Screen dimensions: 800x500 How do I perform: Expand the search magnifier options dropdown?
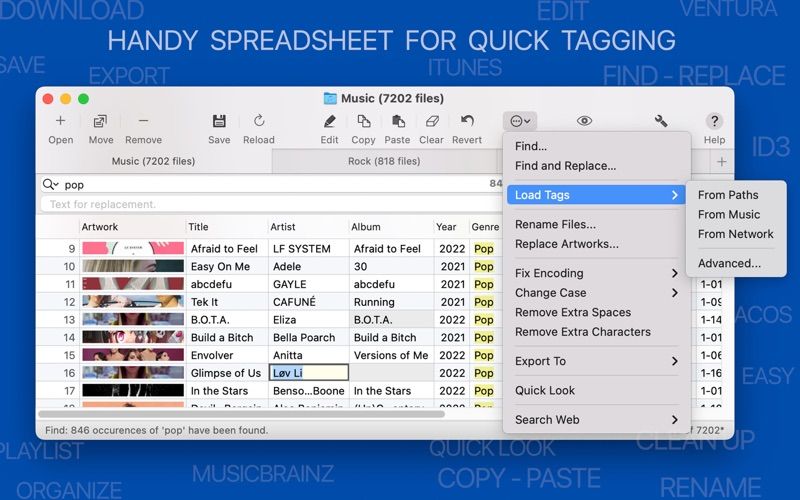51,184
